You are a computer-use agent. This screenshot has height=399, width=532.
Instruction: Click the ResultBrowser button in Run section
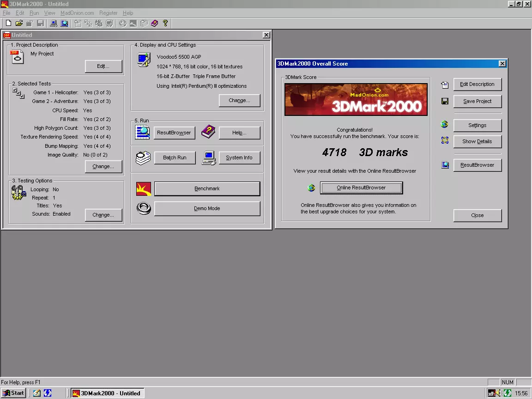click(x=175, y=133)
